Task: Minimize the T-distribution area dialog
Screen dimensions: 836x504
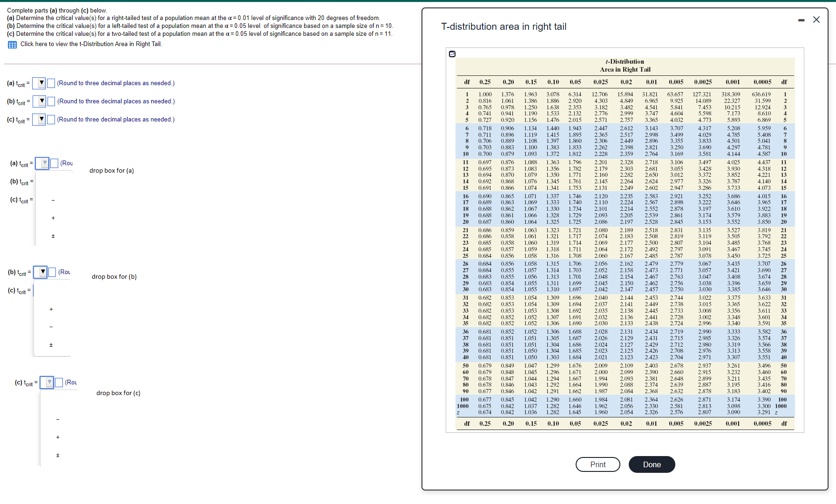Action: (801, 20)
